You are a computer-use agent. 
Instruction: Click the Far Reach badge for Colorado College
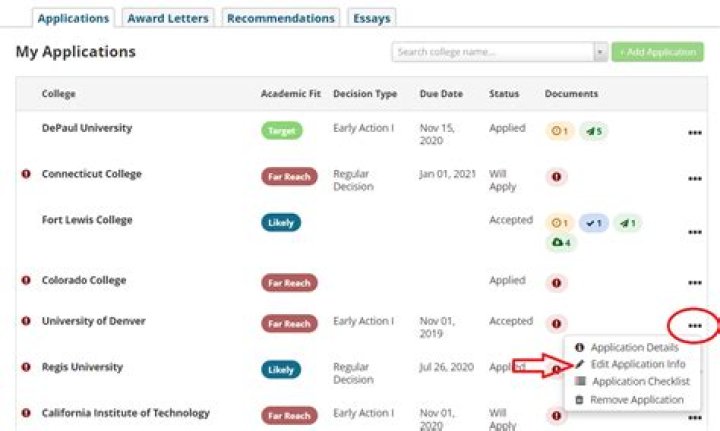tap(289, 283)
